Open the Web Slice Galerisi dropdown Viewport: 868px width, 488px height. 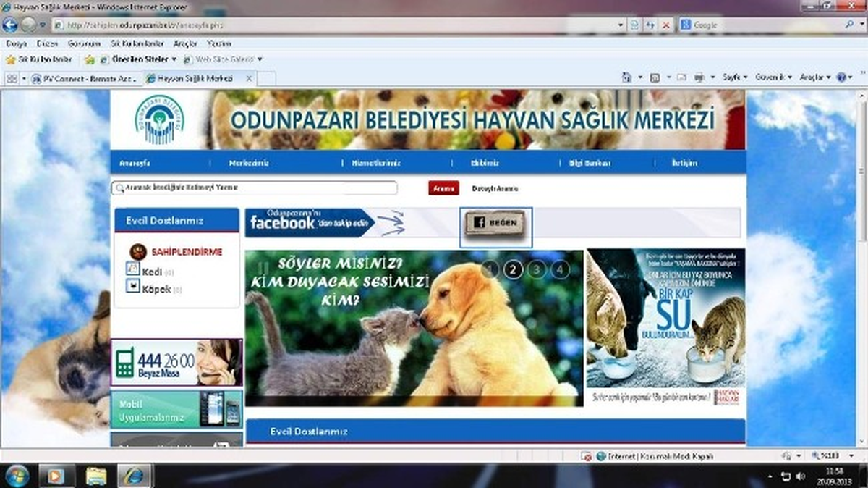tap(223, 59)
